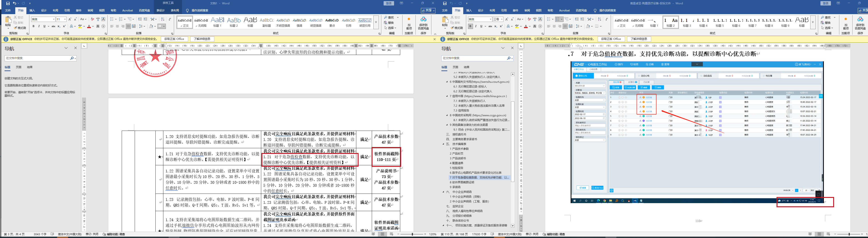Open the 宋体 font name dropdown in left window
This screenshot has height=238, width=868.
[x=53, y=19]
